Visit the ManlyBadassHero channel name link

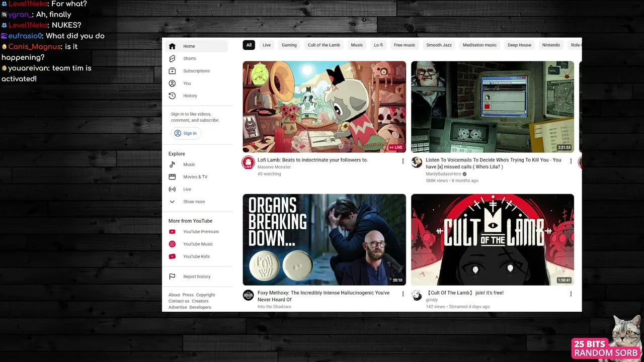443,174
